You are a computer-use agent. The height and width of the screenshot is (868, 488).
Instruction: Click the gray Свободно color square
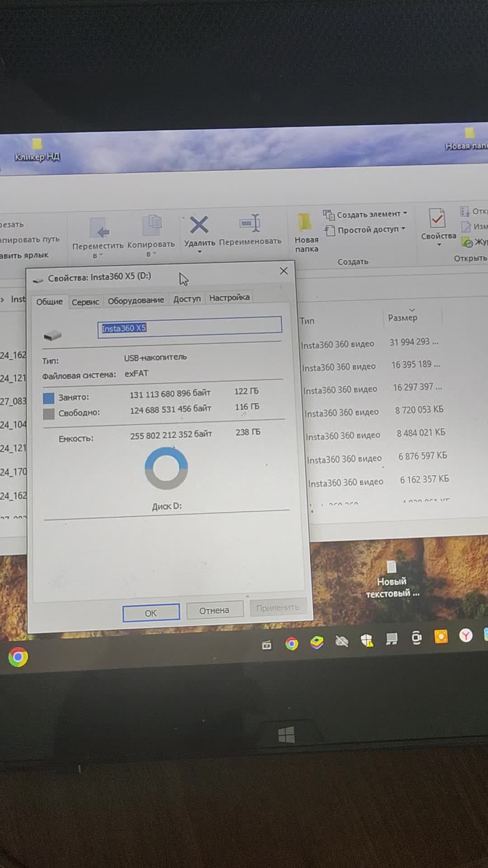pos(49,414)
